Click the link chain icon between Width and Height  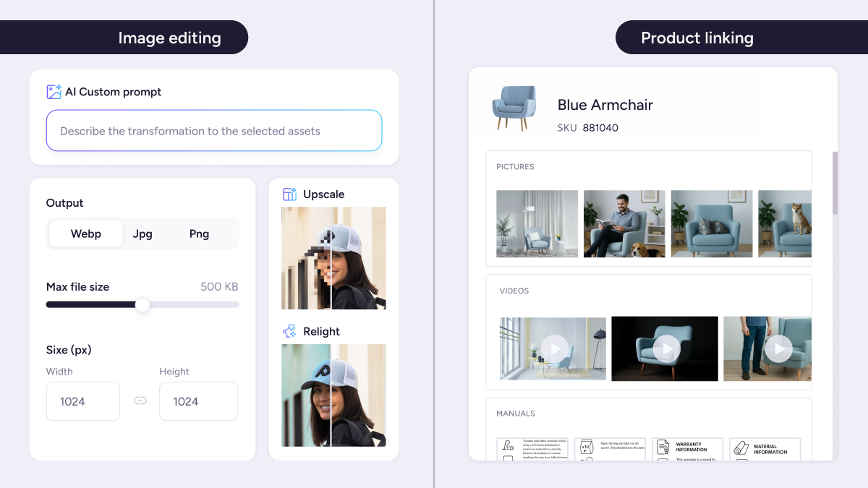[x=140, y=401]
